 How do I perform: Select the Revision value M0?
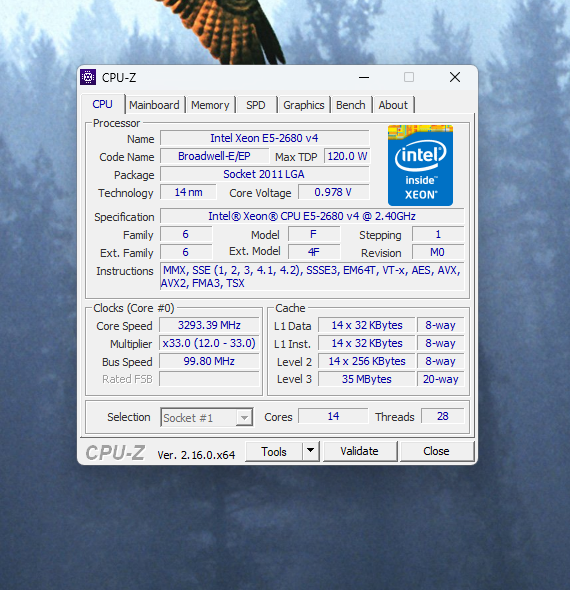pyautogui.click(x=438, y=252)
